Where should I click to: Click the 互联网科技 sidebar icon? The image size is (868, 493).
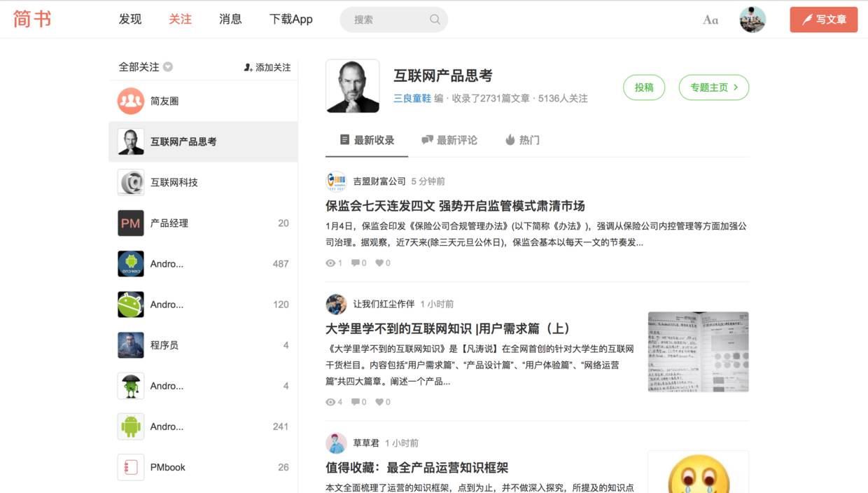[x=131, y=182]
